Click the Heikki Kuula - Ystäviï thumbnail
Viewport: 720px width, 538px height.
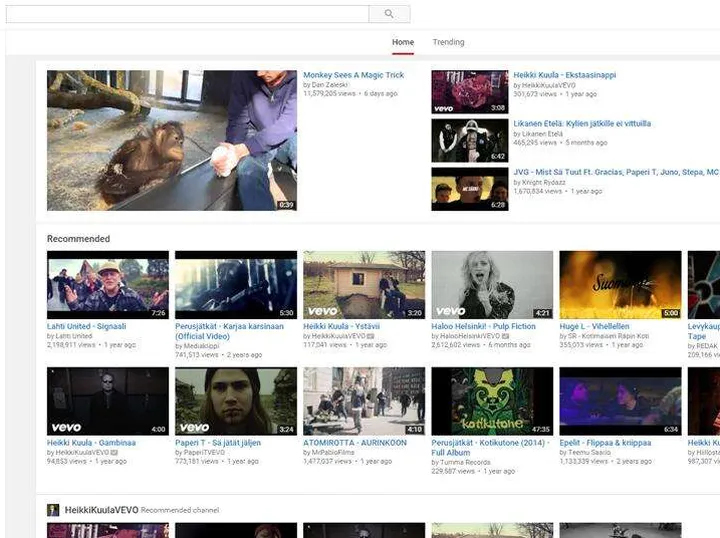364,284
